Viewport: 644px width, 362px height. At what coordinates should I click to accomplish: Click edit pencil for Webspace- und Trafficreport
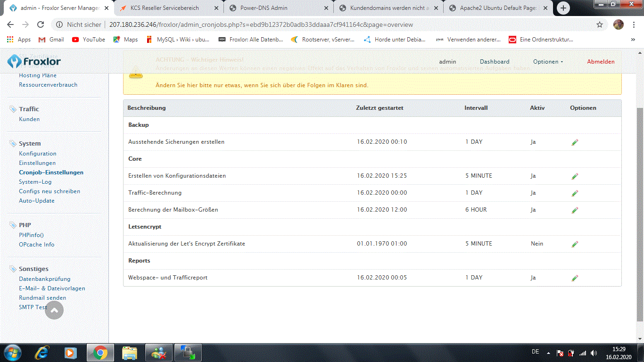click(x=575, y=278)
